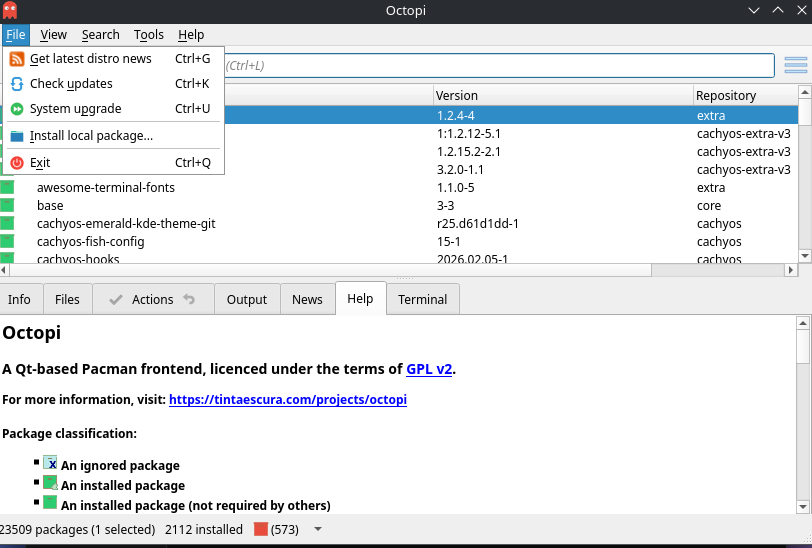This screenshot has width=812, height=548.
Task: Click green icon beside cachyos-fish-config
Action: (x=7, y=241)
